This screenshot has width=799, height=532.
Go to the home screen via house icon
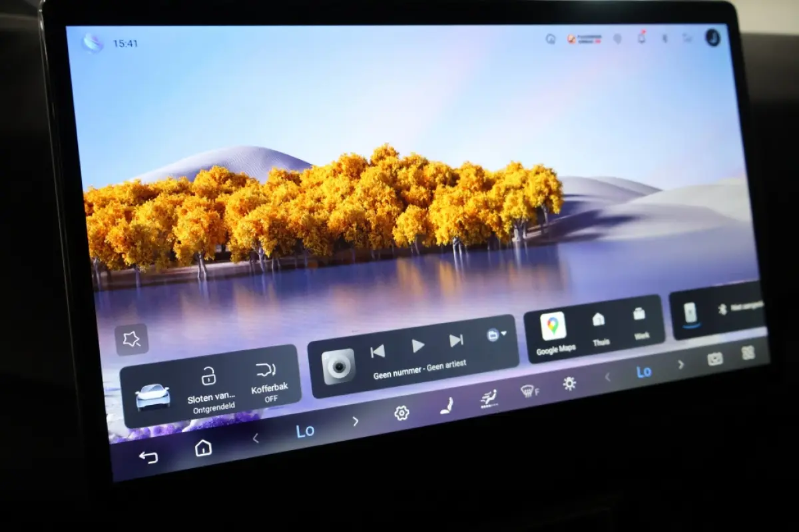click(x=203, y=448)
